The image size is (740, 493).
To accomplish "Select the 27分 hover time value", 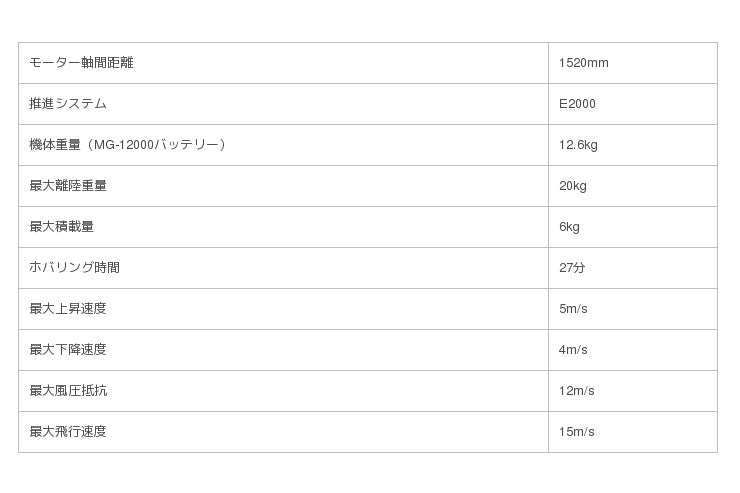I will click(573, 268).
